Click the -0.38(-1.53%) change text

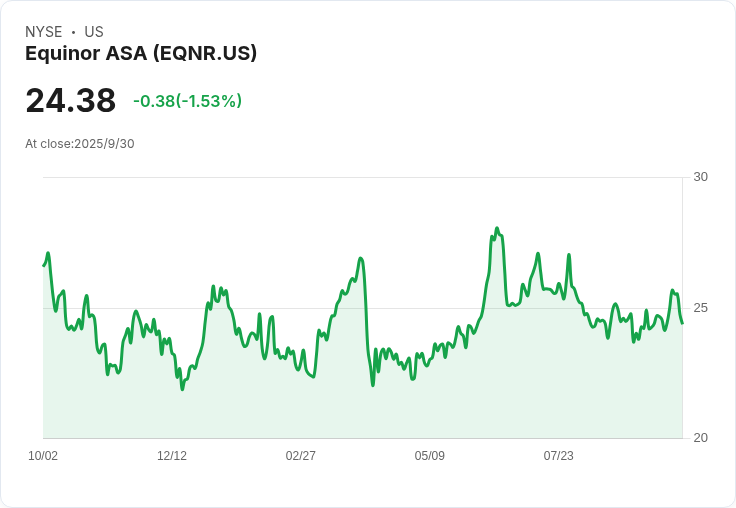(x=187, y=101)
